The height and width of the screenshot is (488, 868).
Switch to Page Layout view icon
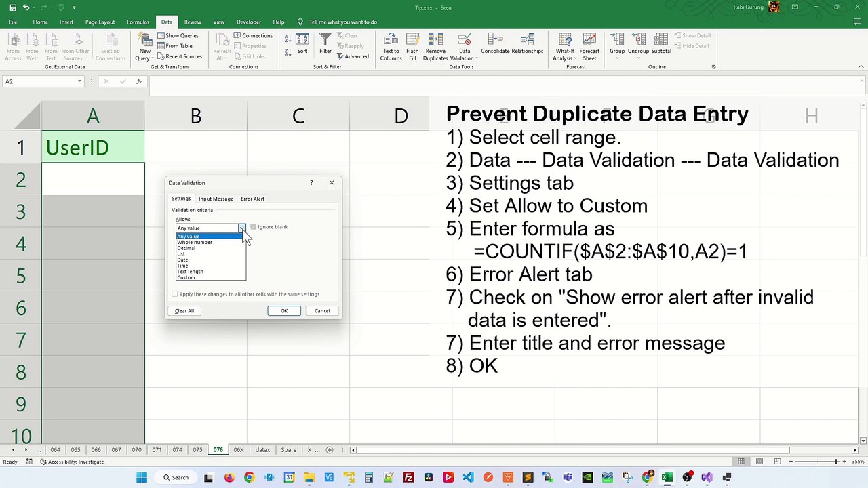pyautogui.click(x=759, y=462)
